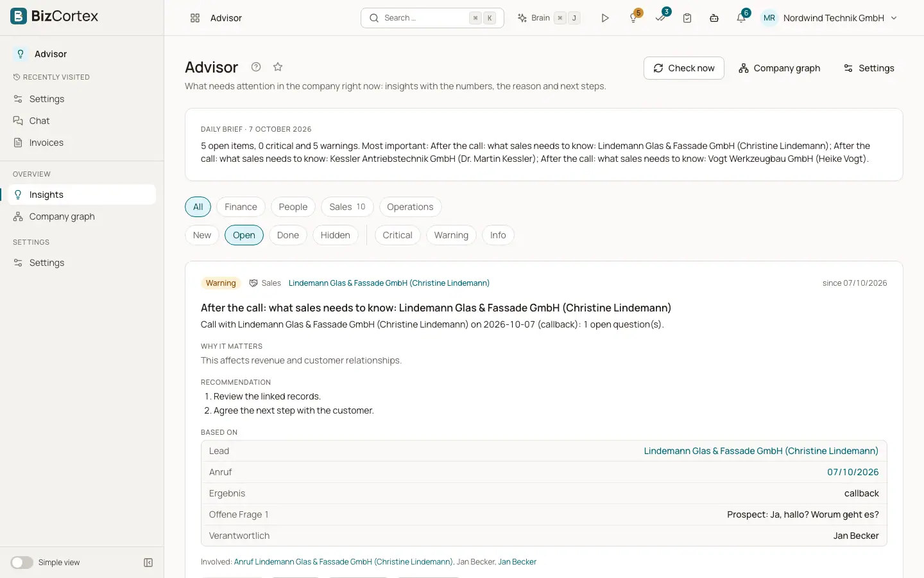Open the Lead row Lindemann link

pos(761,451)
